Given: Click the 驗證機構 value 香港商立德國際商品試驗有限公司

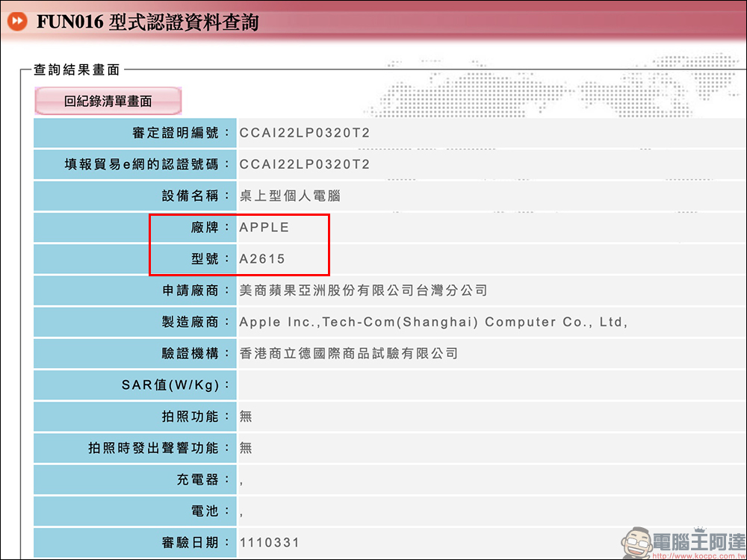Looking at the screenshot, I should pos(348,353).
